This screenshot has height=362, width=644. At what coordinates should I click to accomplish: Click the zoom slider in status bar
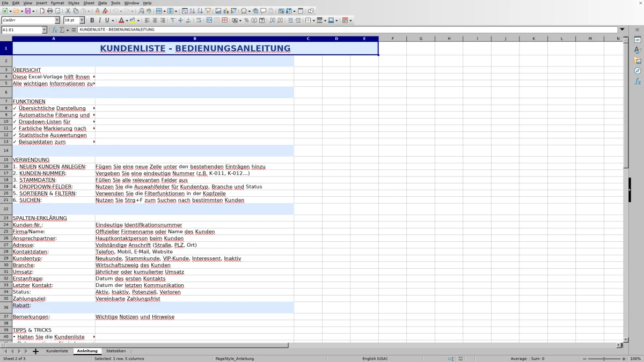pos(604,358)
